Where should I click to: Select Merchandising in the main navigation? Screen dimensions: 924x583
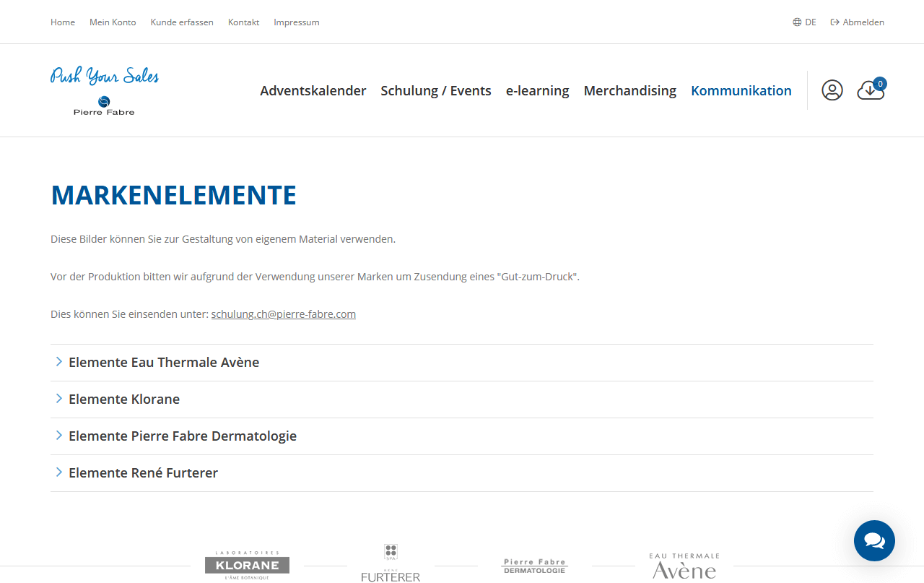(629, 91)
